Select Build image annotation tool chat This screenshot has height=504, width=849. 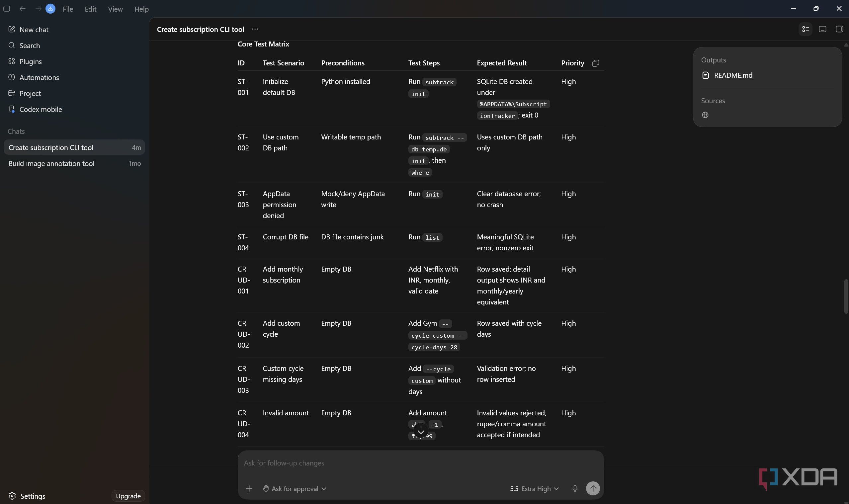[74, 163]
